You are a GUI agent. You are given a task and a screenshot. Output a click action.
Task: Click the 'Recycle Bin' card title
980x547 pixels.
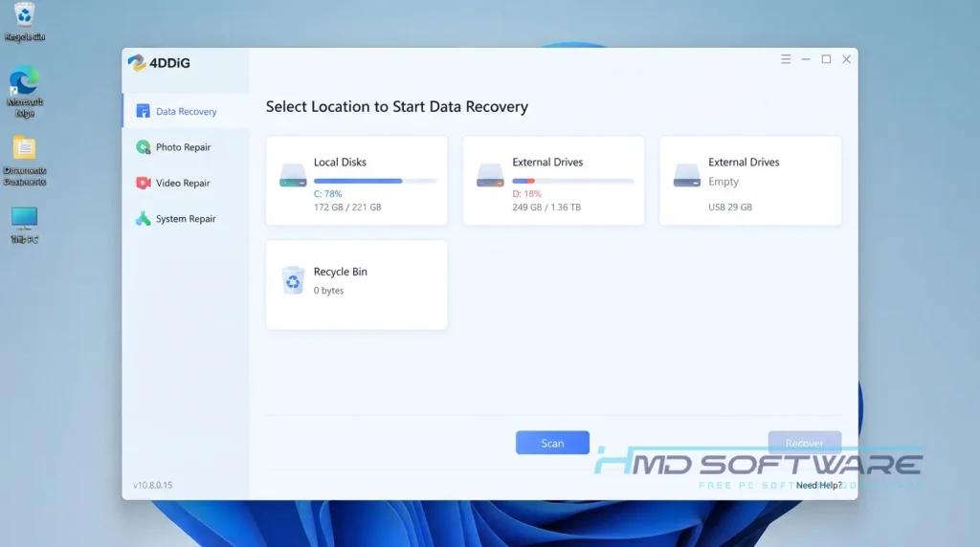click(x=340, y=272)
